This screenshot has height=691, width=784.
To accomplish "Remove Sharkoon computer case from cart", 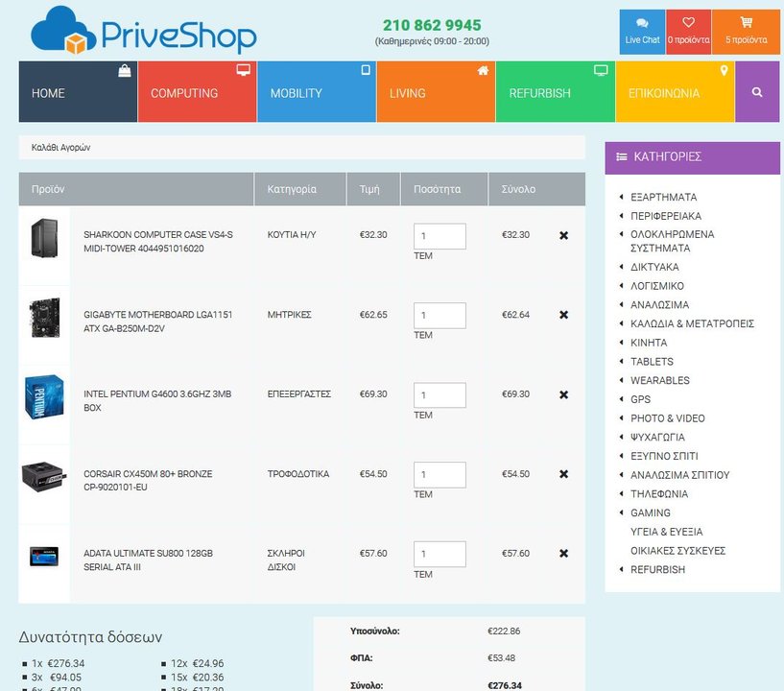I will coord(563,235).
